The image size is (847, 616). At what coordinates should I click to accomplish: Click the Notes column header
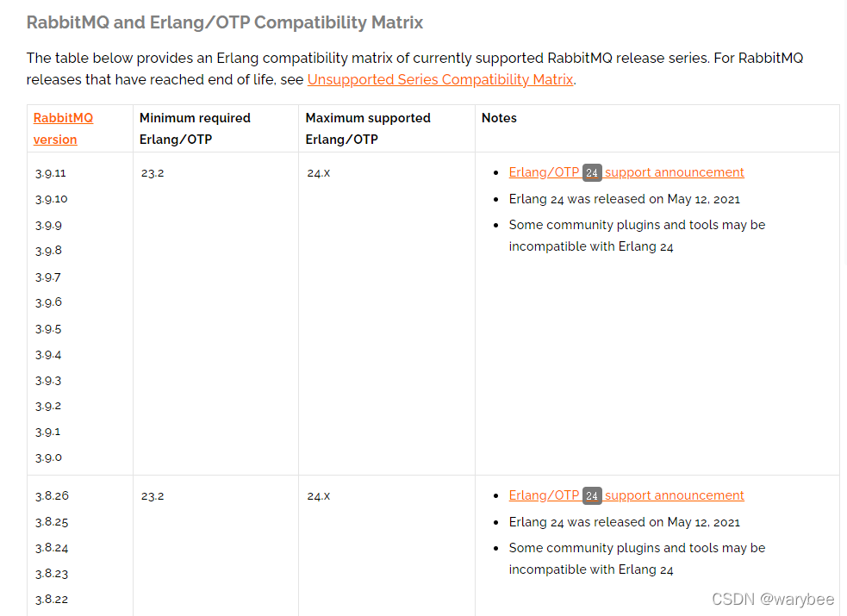[x=499, y=118]
